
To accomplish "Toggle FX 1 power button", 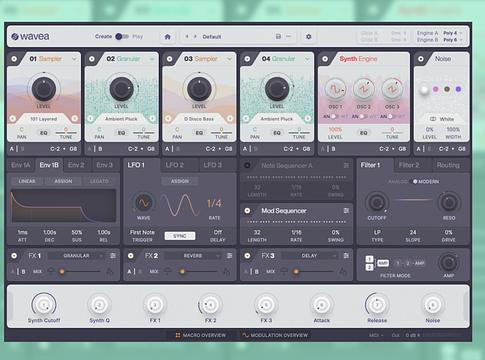I will [14, 256].
